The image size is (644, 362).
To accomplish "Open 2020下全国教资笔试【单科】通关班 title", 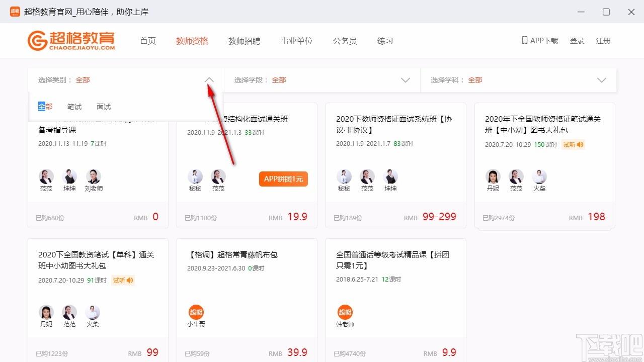I will [x=96, y=260].
